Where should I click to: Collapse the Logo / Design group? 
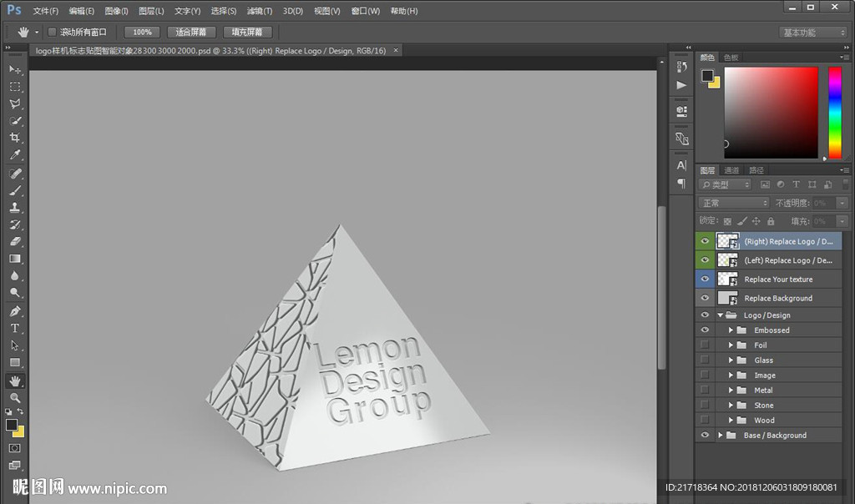[721, 315]
